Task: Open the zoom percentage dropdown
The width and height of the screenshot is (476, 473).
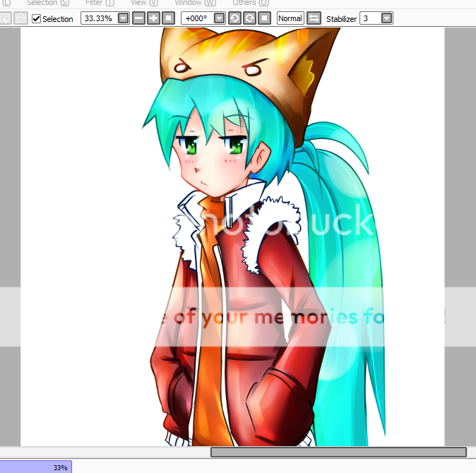Action: click(123, 18)
